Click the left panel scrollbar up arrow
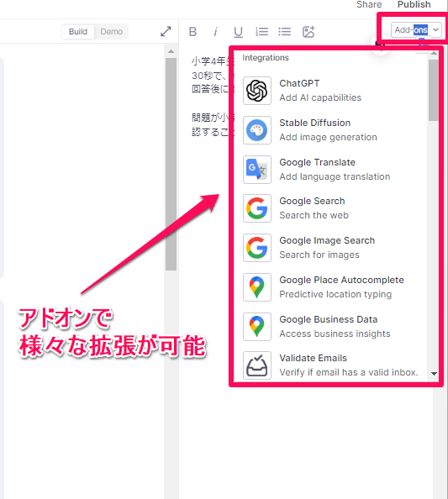 pyautogui.click(x=171, y=51)
